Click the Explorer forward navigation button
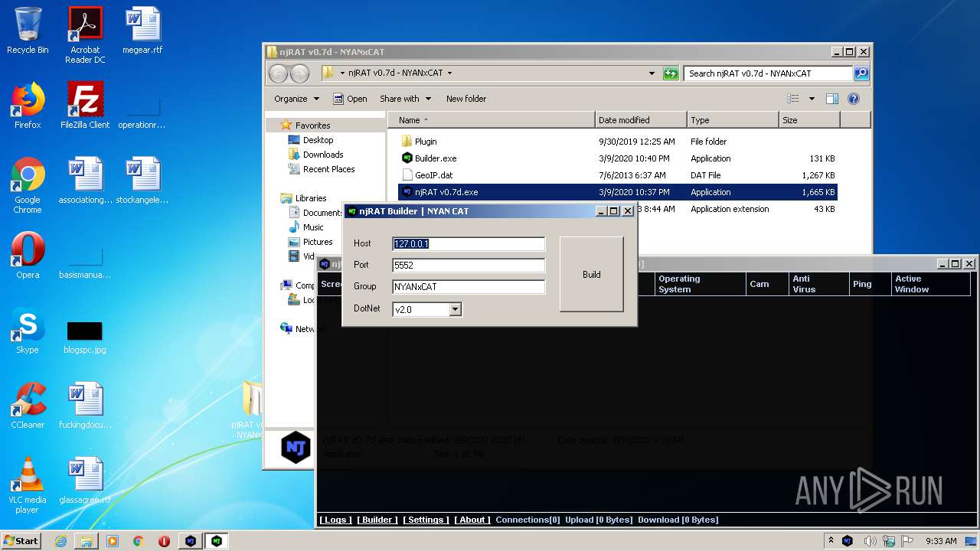This screenshot has width=980, height=551. click(300, 73)
